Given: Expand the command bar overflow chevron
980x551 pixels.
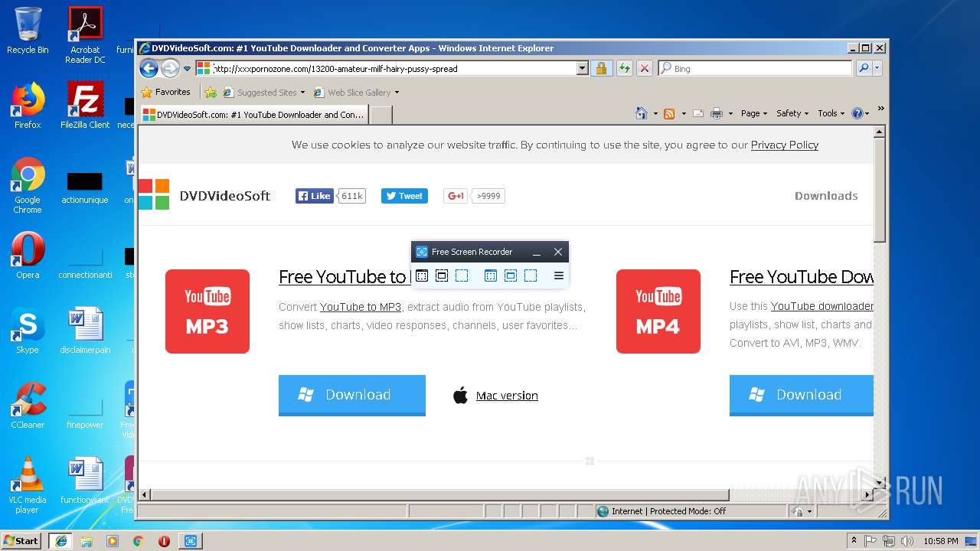Looking at the screenshot, I should 880,109.
